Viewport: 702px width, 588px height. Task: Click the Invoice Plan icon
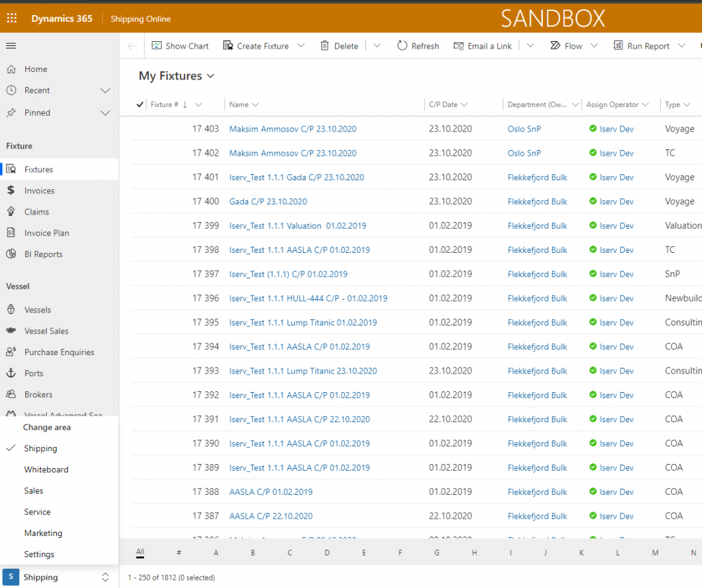pos(11,233)
